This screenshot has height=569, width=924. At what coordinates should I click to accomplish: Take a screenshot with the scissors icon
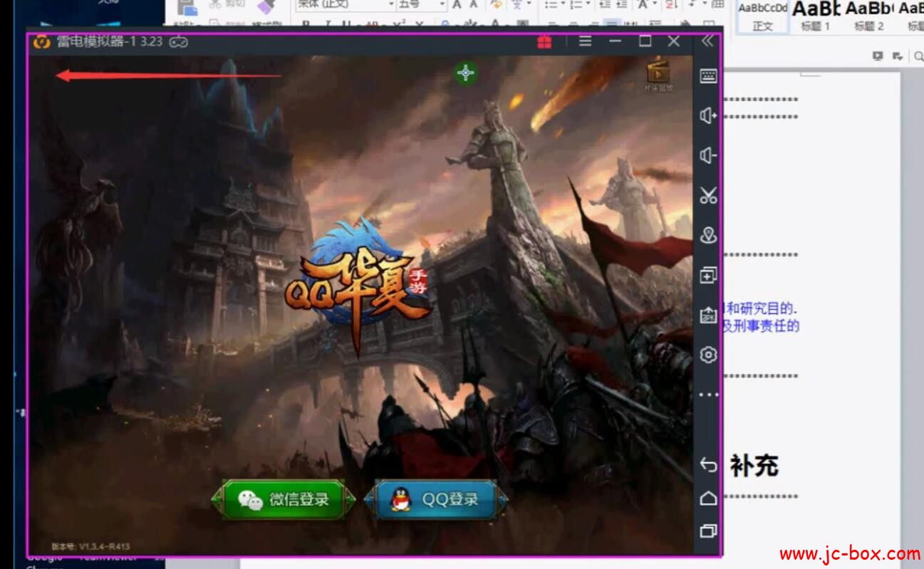[708, 195]
